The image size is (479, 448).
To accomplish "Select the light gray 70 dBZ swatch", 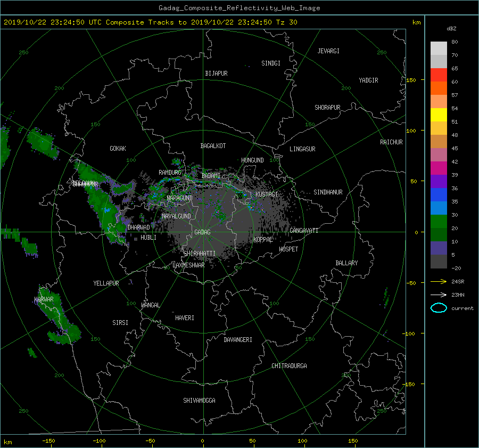I will [x=439, y=48].
